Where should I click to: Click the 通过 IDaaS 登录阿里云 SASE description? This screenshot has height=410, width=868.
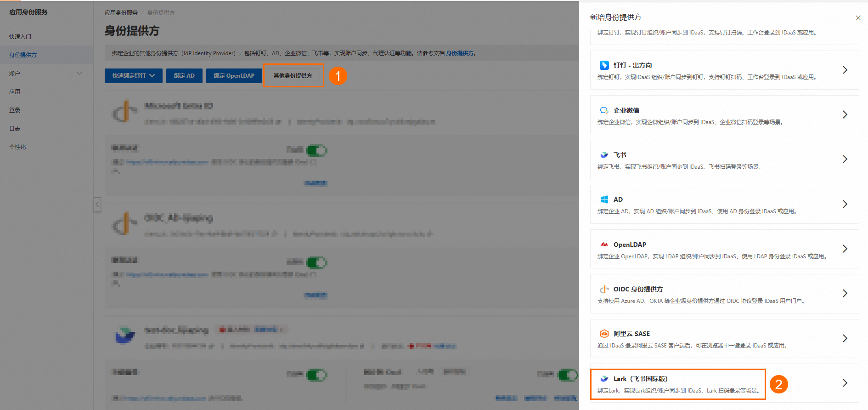click(x=693, y=346)
